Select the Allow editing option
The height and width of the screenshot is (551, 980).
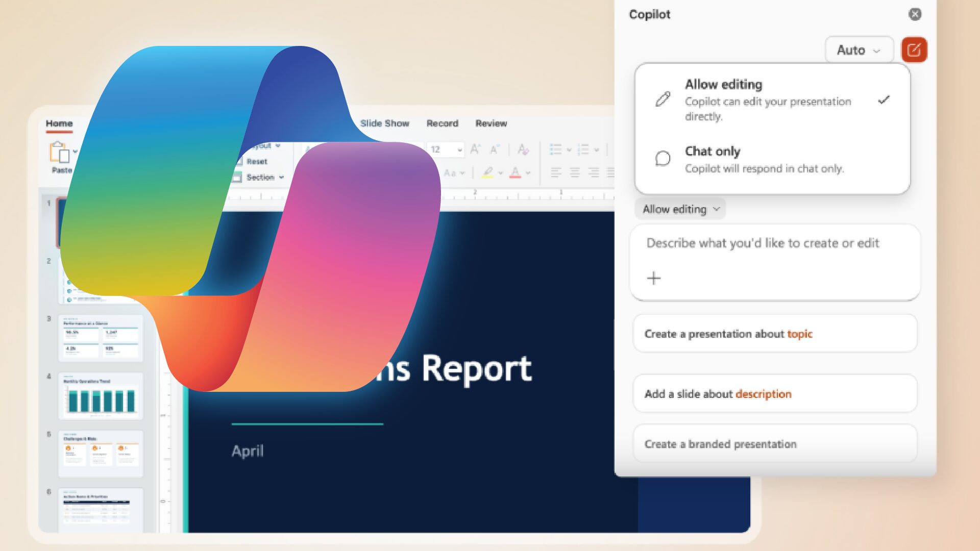click(x=772, y=99)
